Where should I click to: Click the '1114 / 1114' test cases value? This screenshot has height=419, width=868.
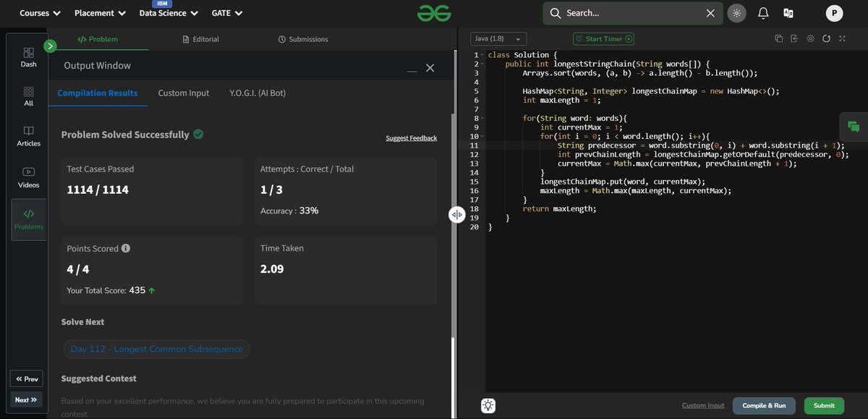[x=98, y=190]
